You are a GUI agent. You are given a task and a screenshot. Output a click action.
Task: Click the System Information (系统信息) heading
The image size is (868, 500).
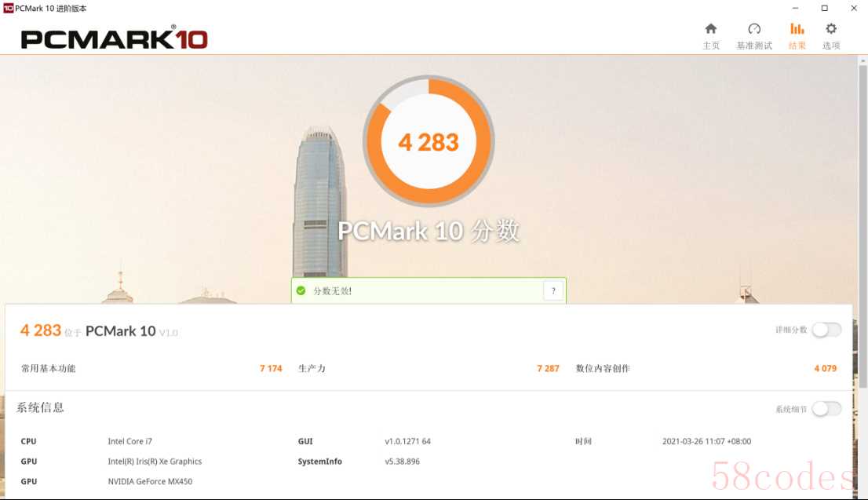point(40,408)
